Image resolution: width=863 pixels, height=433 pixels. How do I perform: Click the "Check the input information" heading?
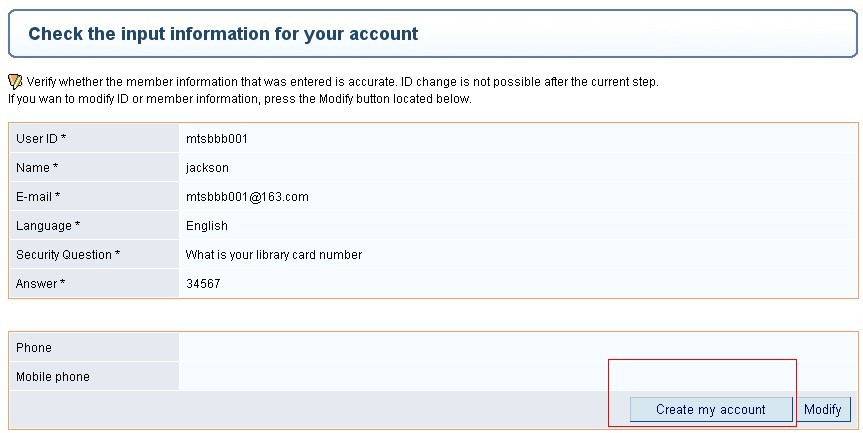[x=223, y=35]
